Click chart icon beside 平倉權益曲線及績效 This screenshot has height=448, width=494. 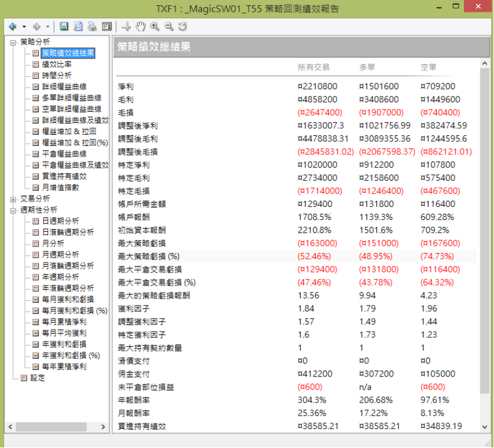[x=36, y=165]
